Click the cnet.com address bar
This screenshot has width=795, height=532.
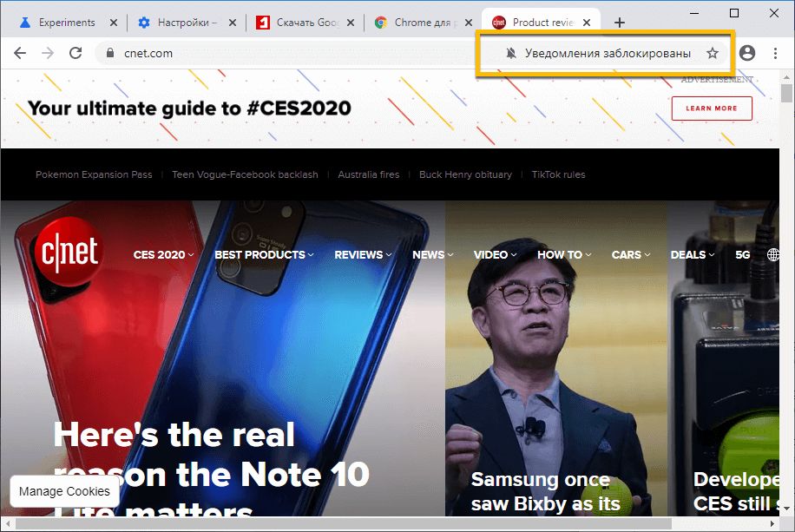point(299,53)
